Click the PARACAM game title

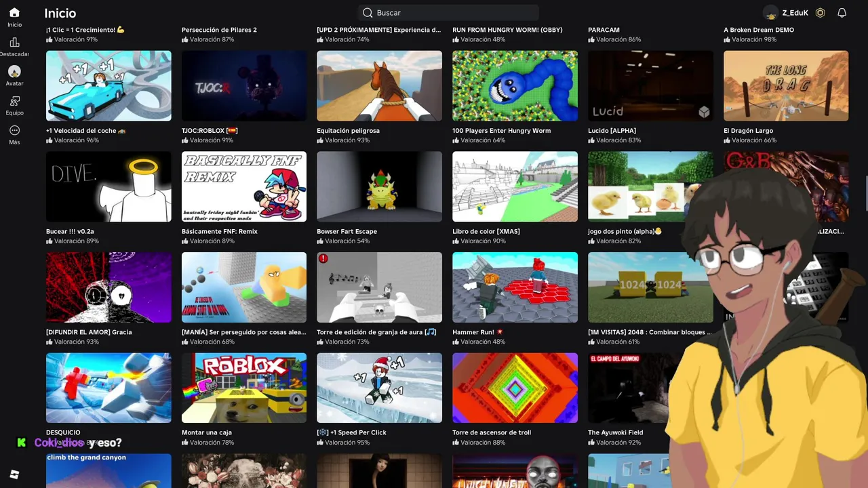tap(604, 30)
